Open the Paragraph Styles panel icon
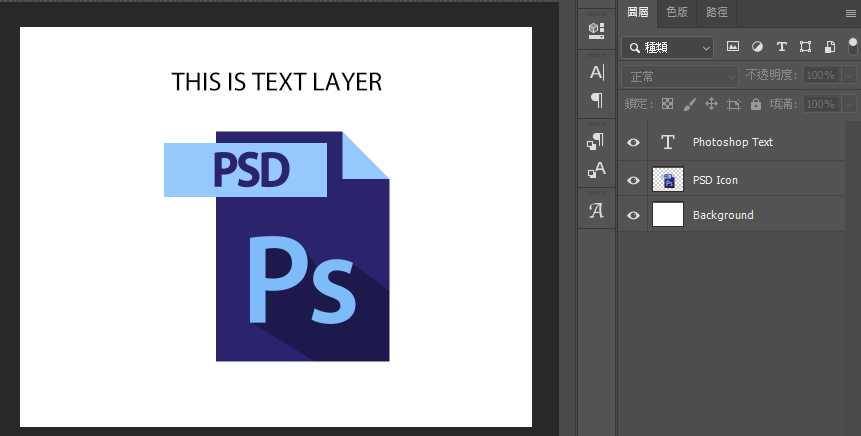 click(596, 141)
